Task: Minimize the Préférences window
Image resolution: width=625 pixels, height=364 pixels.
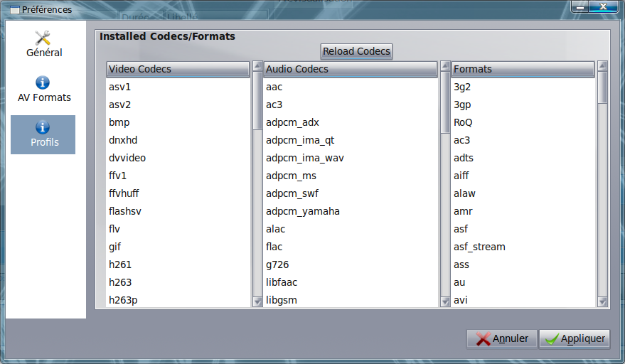Action: tap(580, 7)
